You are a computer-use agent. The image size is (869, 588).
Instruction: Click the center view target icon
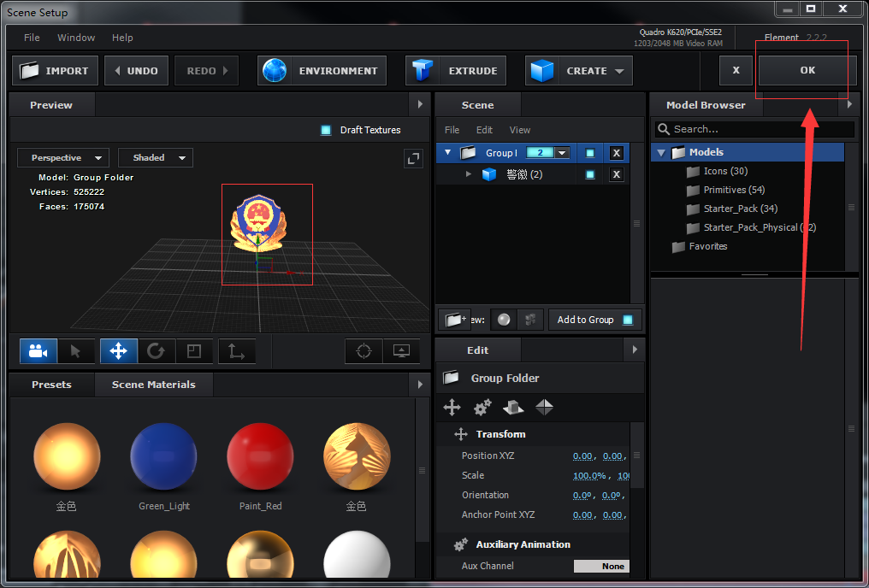pyautogui.click(x=364, y=351)
